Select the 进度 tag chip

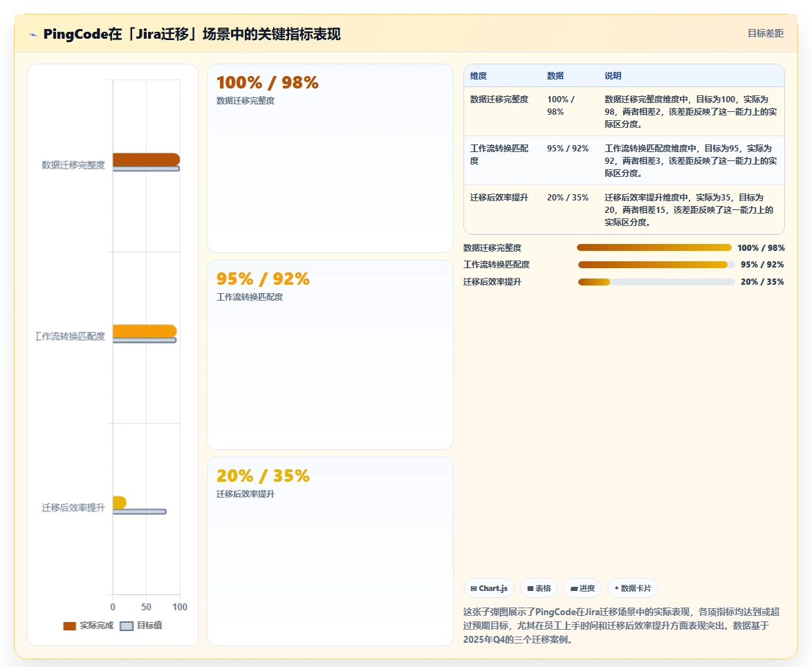(x=582, y=588)
